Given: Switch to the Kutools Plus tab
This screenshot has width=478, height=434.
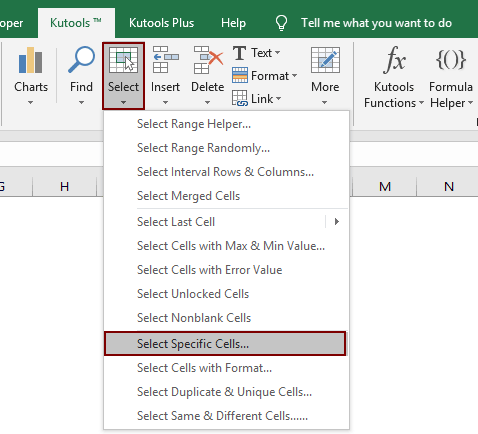Looking at the screenshot, I should coord(161,23).
